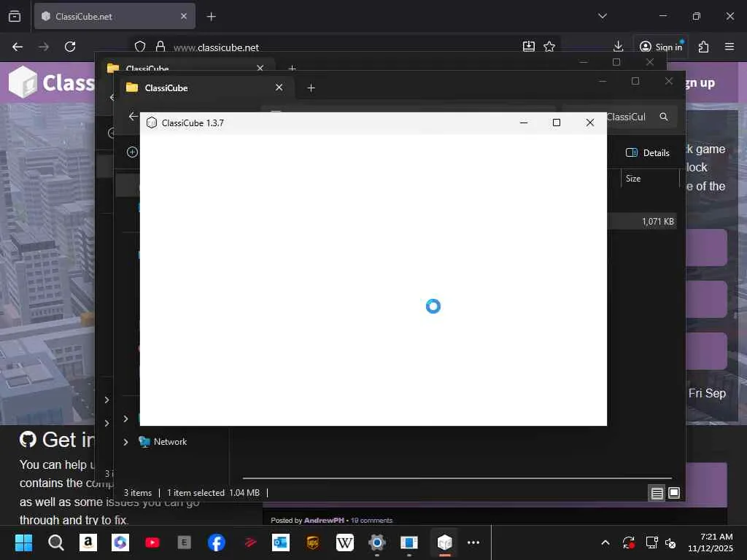Screen dimensions: 747x560
Task: Click the Explorer horizontal scrollbar
Action: point(457,478)
